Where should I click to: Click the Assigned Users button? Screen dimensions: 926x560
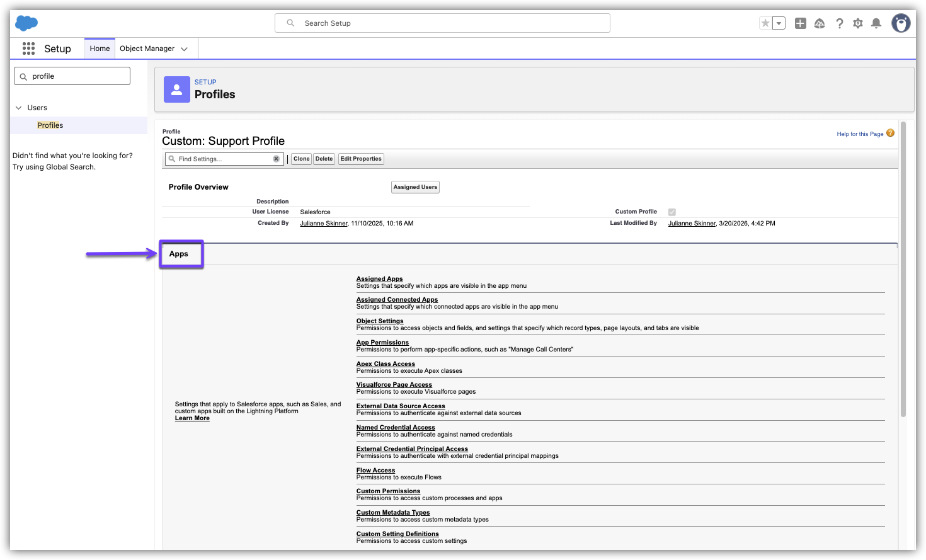point(415,187)
